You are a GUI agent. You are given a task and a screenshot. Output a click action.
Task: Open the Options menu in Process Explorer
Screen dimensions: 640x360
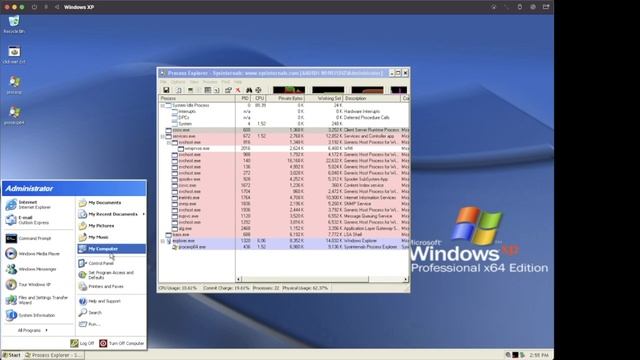(x=178, y=82)
